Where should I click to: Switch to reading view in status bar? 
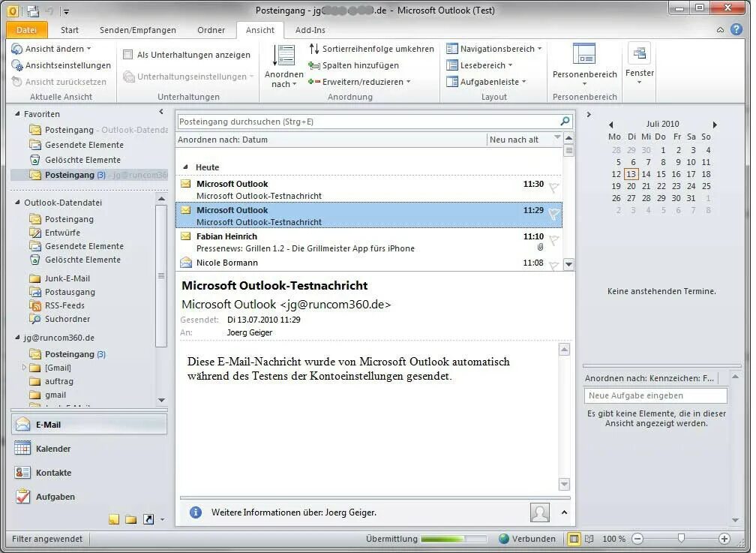[x=589, y=539]
